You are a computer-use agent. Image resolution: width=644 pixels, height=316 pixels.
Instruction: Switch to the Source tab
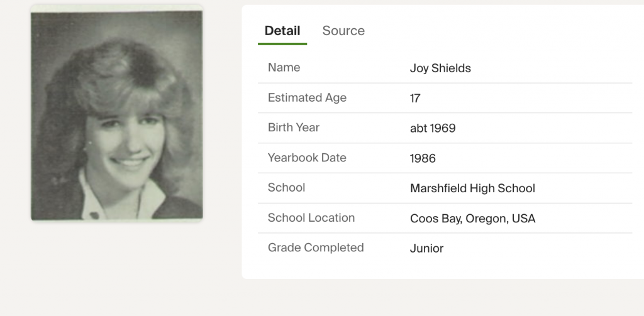[343, 31]
